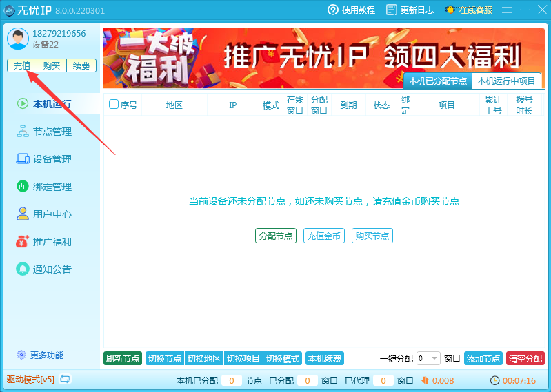
Task: Click the 设备22 label
Action: (46, 45)
